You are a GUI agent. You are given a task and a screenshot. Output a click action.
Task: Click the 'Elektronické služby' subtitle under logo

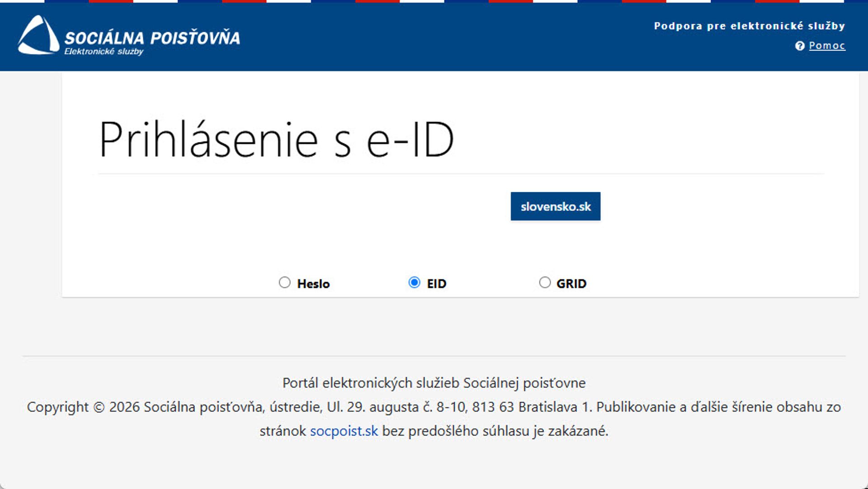(104, 52)
